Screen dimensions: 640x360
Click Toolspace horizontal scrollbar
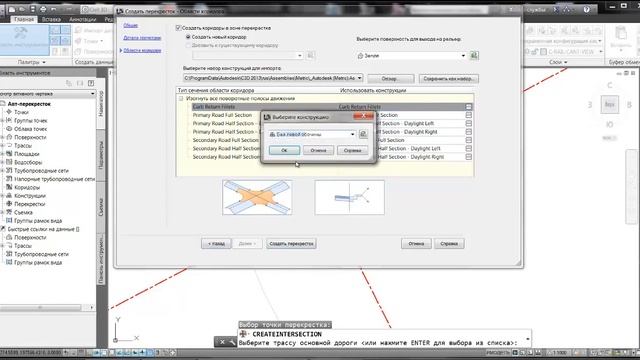click(x=40, y=307)
